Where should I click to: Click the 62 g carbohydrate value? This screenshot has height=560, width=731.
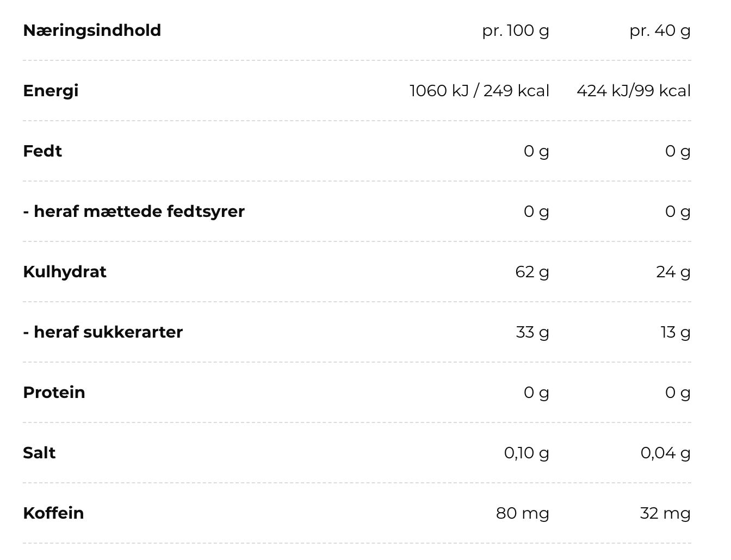point(532,272)
